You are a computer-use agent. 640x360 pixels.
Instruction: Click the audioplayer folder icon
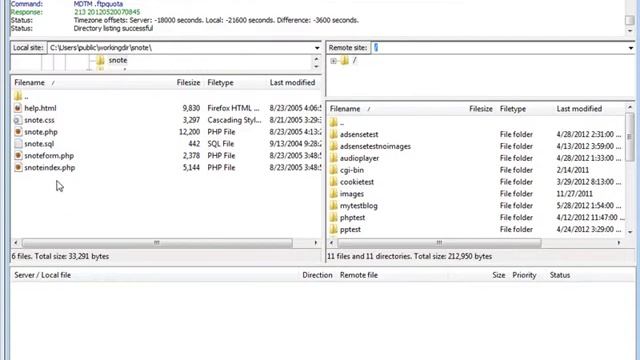tap(333, 158)
